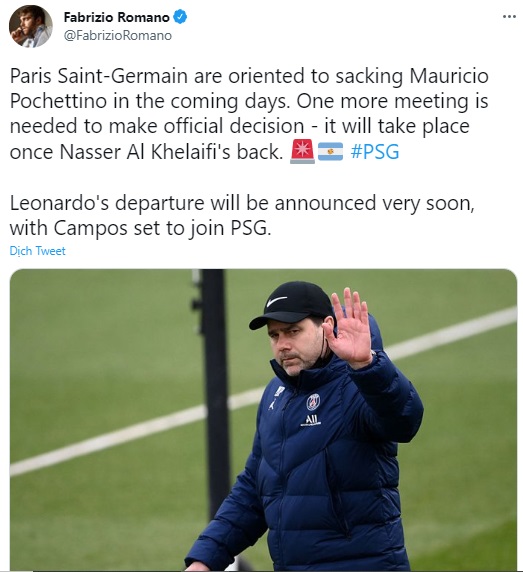Click the Dịch Tweet translate link
This screenshot has width=523, height=572.
(38, 251)
